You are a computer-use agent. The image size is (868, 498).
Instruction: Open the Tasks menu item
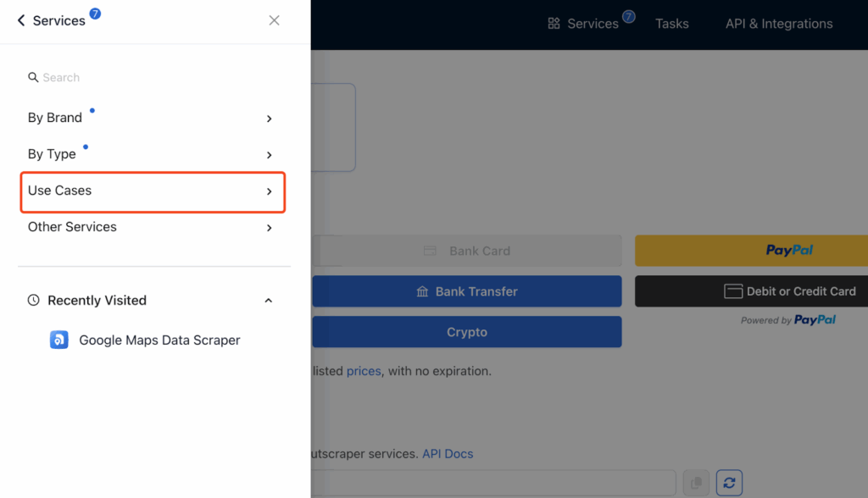(x=671, y=24)
